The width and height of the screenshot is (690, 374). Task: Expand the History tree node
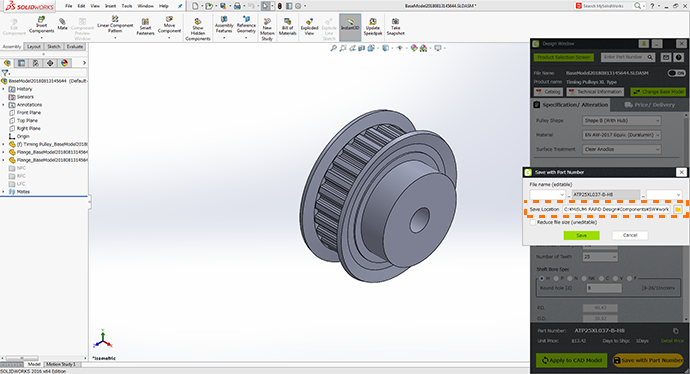click(x=4, y=89)
